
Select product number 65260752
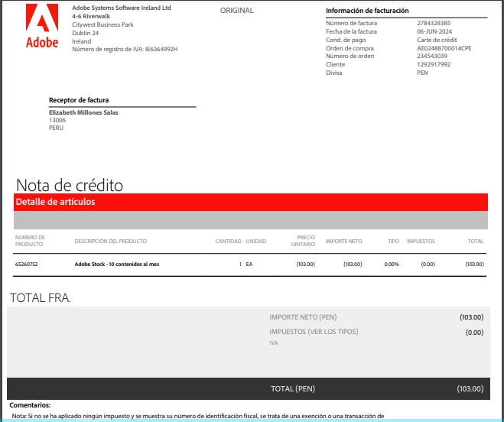pyautogui.click(x=26, y=265)
